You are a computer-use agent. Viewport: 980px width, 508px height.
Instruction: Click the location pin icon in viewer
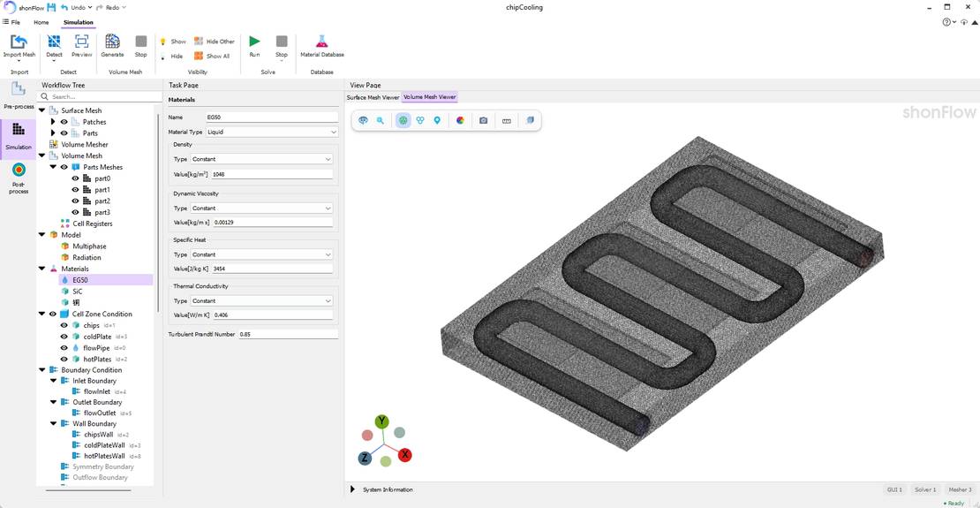437,120
